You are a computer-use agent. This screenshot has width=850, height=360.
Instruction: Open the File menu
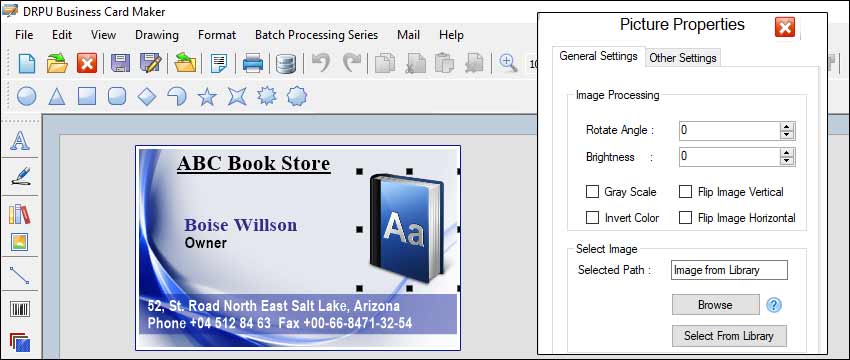(x=24, y=35)
